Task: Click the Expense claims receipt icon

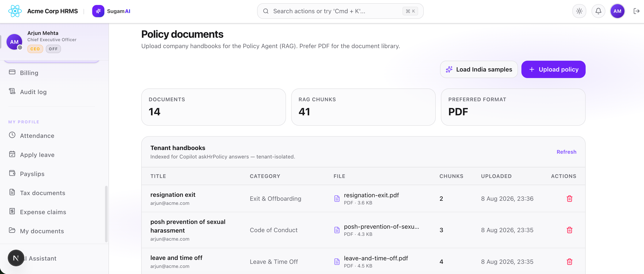Action: [x=12, y=211]
